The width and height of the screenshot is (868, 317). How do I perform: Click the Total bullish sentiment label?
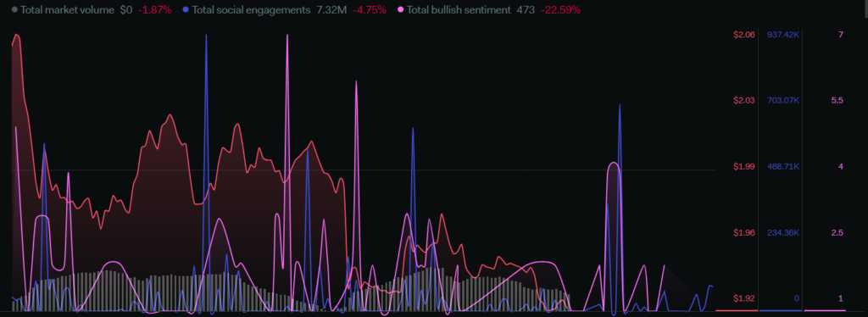(459, 10)
